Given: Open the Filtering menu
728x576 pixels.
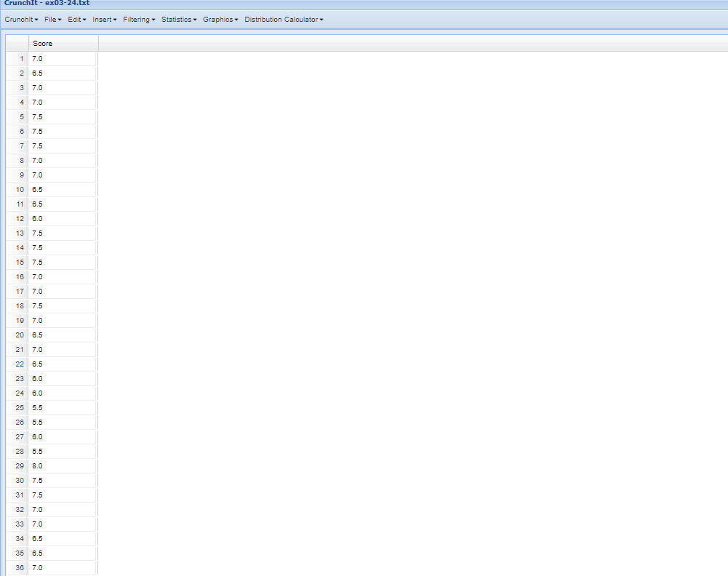Looking at the screenshot, I should pos(138,20).
